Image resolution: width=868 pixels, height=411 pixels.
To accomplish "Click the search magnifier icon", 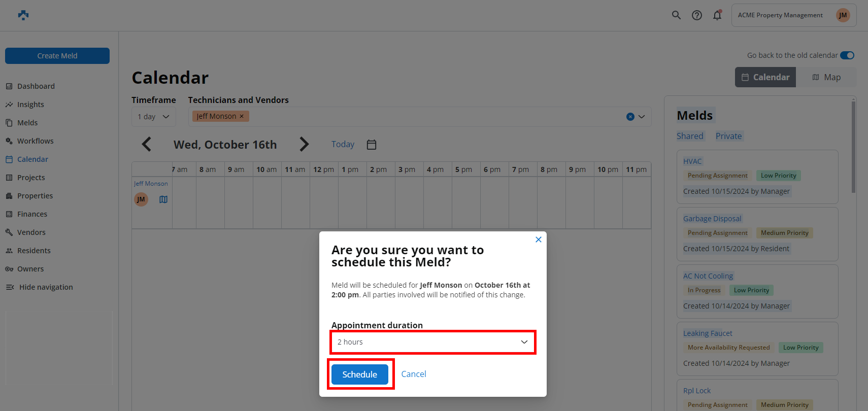I will tap(676, 15).
